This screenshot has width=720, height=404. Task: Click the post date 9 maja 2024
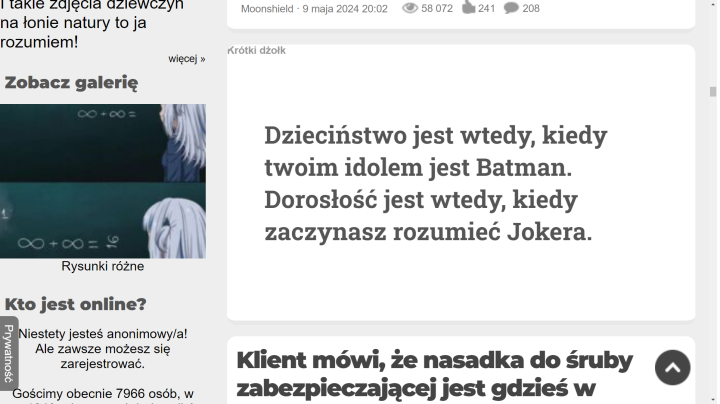pos(346,9)
